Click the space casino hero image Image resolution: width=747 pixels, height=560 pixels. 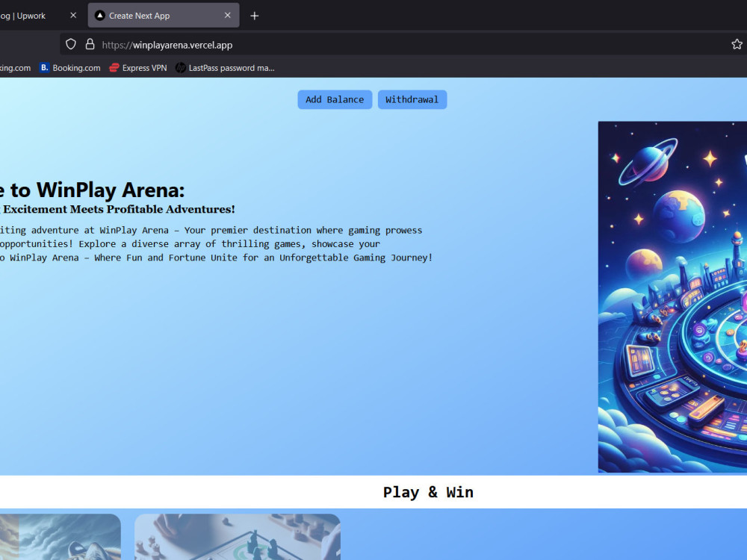click(672, 296)
